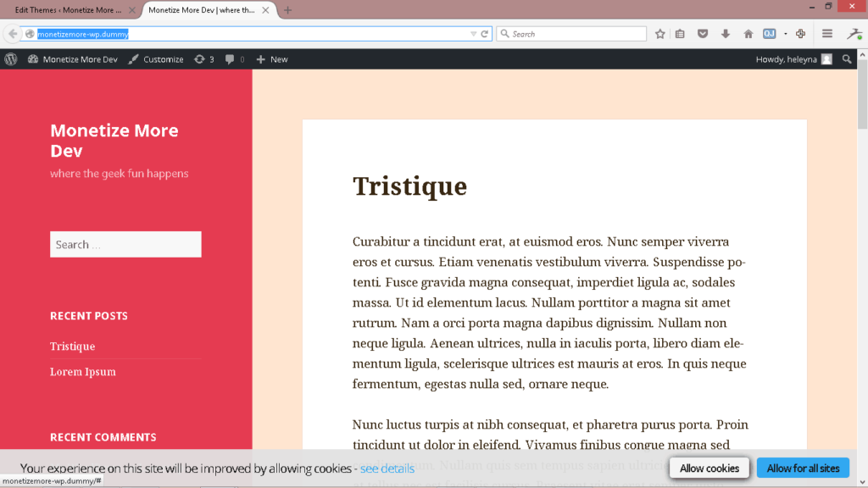Viewport: 868px width, 488px height.
Task: Click the Monetize More Dev site title
Action: pos(114,141)
